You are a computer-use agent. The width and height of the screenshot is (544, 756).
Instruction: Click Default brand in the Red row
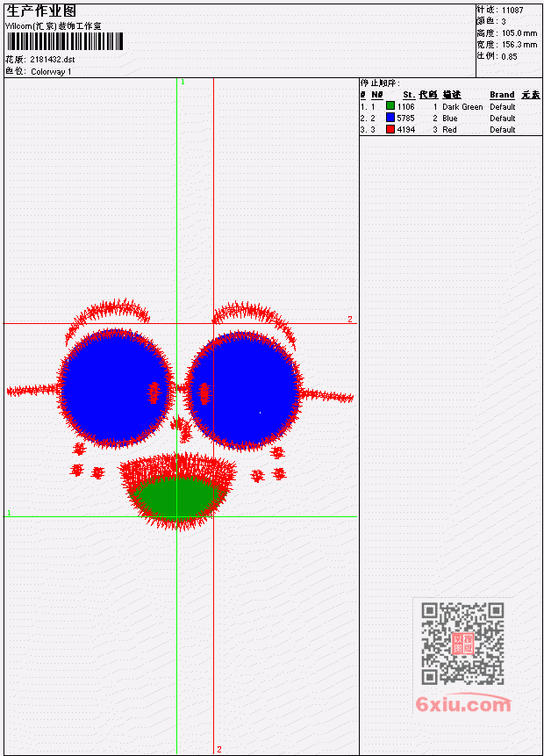503,130
